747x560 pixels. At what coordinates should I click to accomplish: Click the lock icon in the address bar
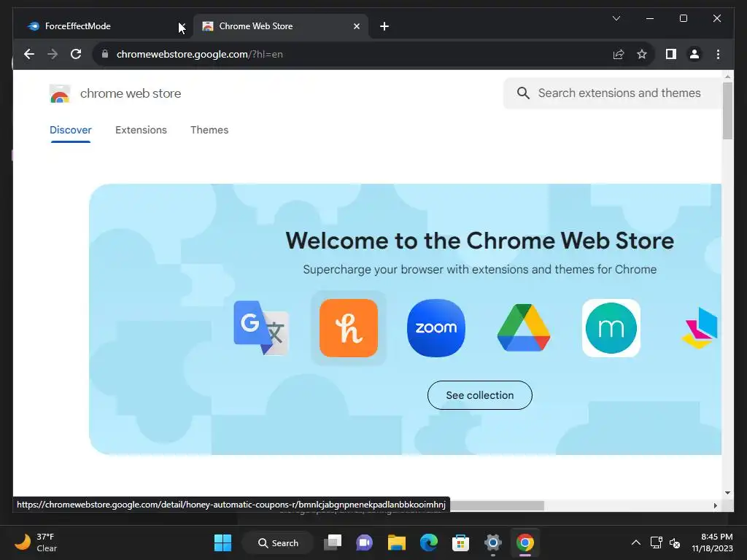pos(105,54)
